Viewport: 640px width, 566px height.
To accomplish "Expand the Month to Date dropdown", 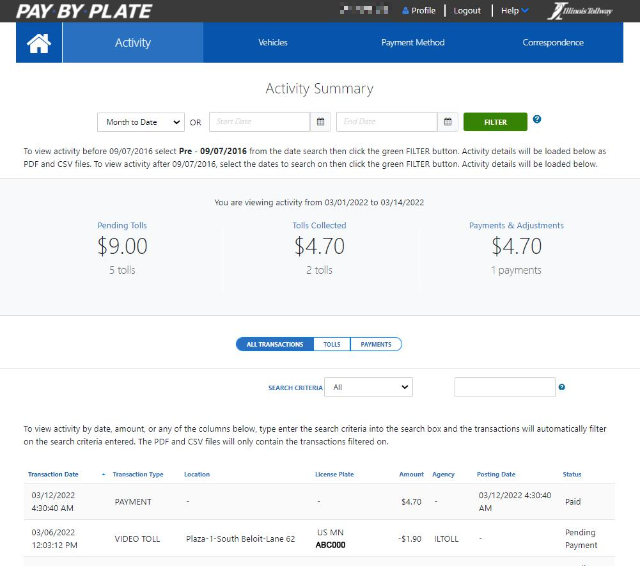I will [x=141, y=122].
